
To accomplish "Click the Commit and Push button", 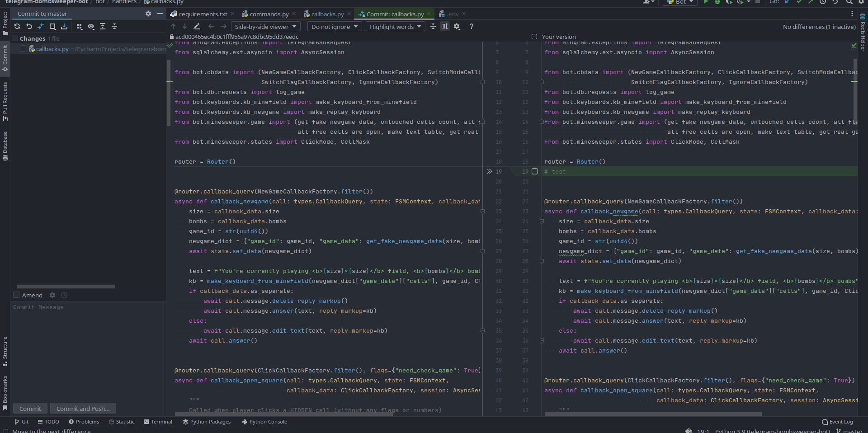I will [x=83, y=409].
